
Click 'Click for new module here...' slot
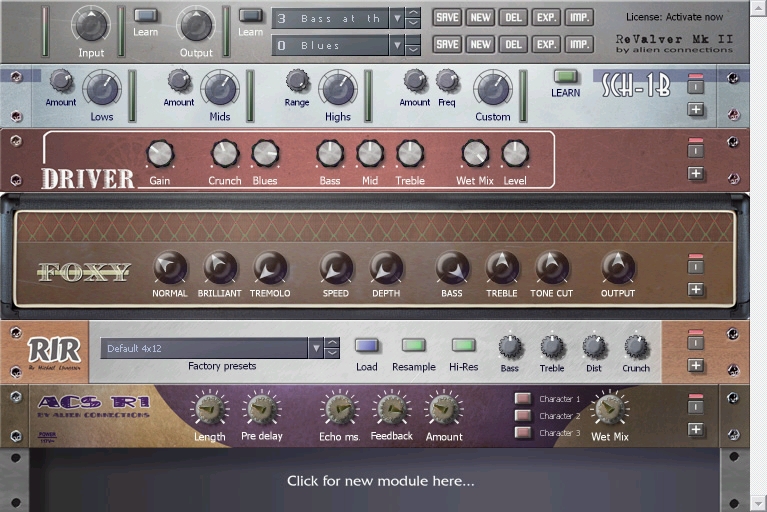pos(381,481)
